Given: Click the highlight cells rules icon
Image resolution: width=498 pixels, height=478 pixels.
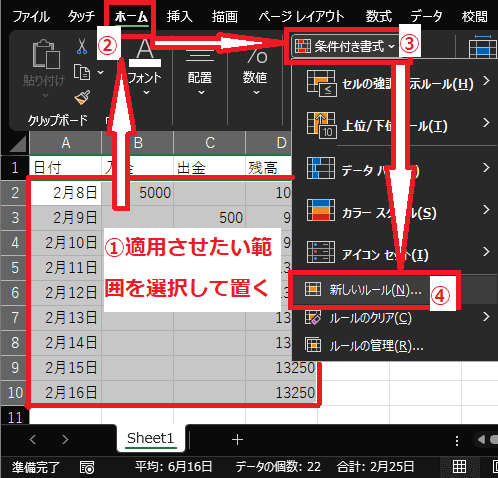Looking at the screenshot, I should (x=321, y=83).
